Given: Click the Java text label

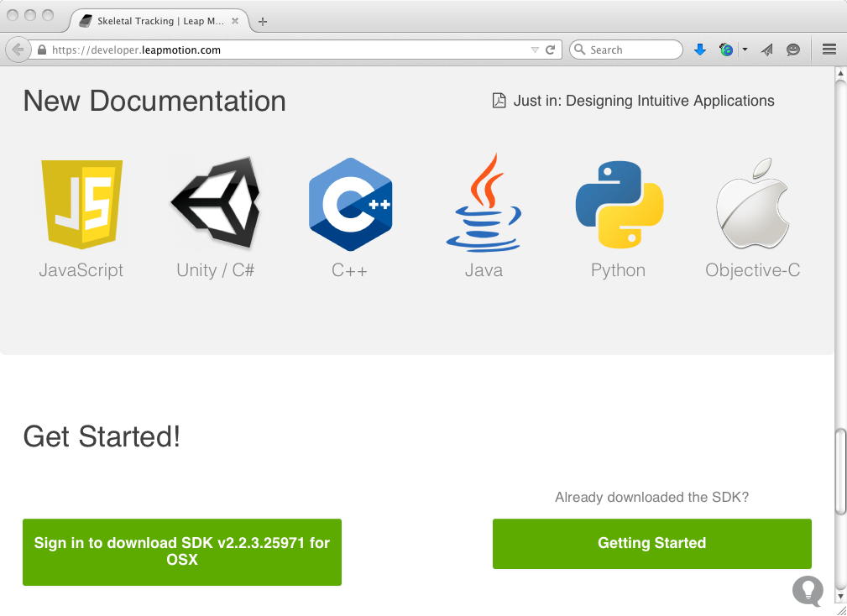Looking at the screenshot, I should [484, 270].
